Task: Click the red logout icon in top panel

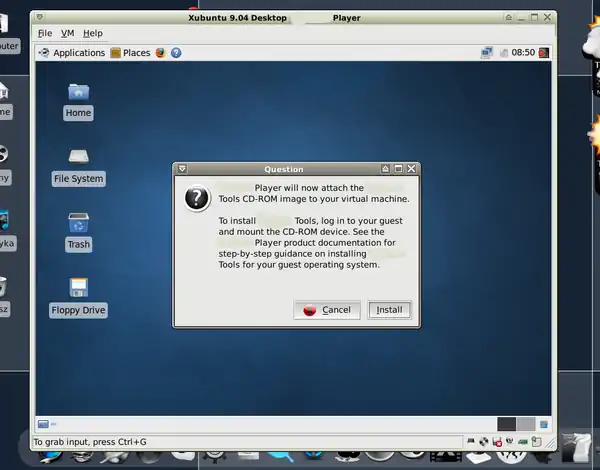Action: tap(544, 53)
